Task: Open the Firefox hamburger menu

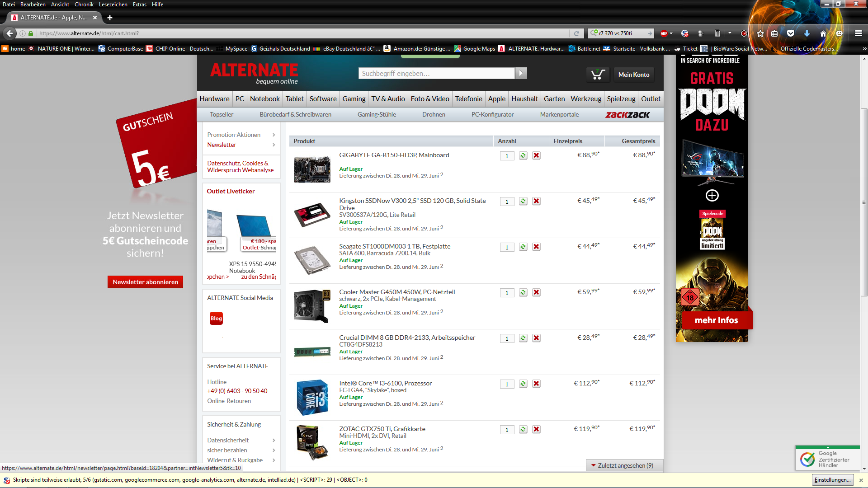Action: pyautogui.click(x=858, y=33)
